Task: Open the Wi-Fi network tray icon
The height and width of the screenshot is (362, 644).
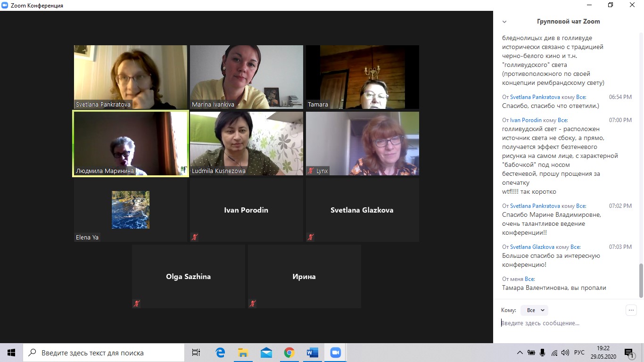Action: (x=554, y=353)
